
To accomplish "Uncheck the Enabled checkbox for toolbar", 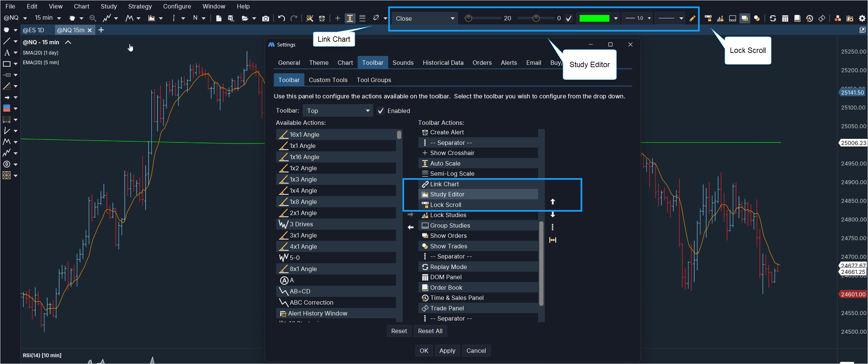I will (x=381, y=111).
